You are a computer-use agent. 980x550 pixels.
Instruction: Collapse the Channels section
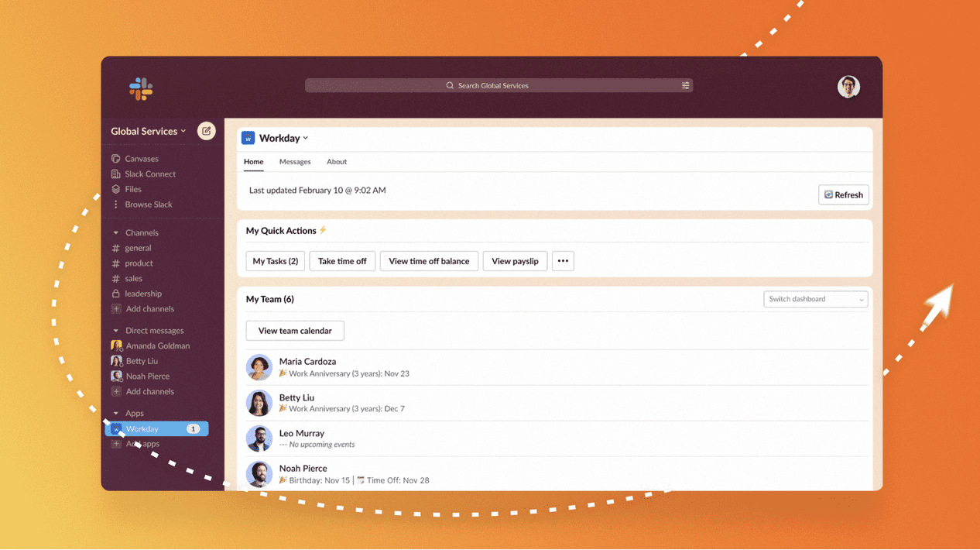coord(116,233)
